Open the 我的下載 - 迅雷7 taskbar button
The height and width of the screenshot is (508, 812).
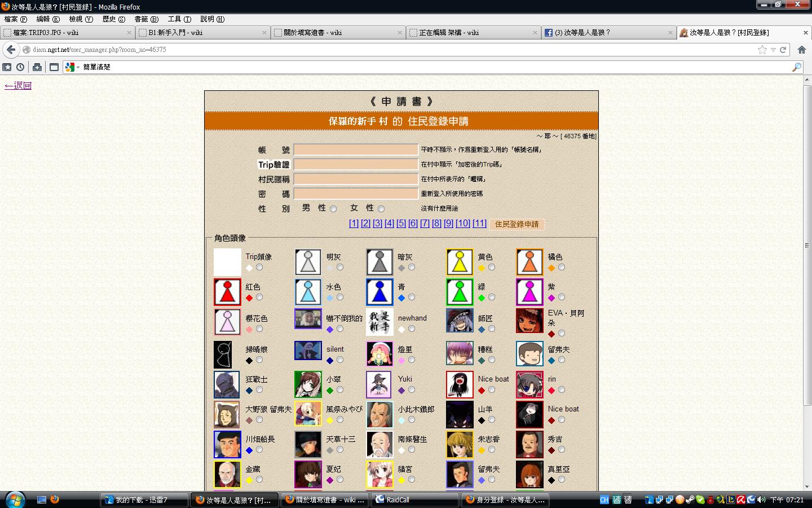pos(144,500)
